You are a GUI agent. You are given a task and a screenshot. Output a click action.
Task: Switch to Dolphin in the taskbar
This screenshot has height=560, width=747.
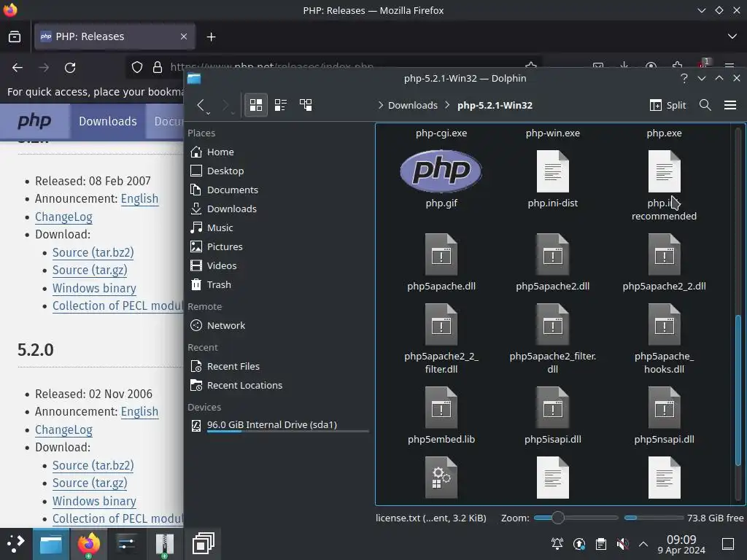tap(50, 543)
